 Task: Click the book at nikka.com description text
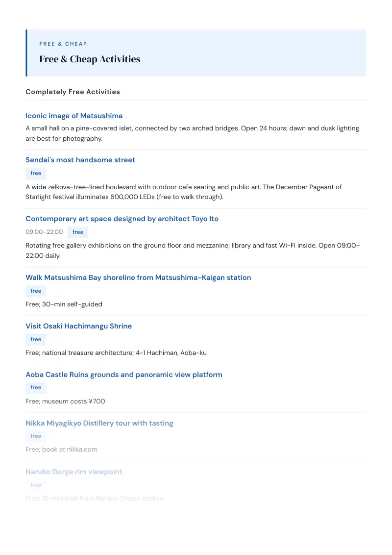click(70, 450)
